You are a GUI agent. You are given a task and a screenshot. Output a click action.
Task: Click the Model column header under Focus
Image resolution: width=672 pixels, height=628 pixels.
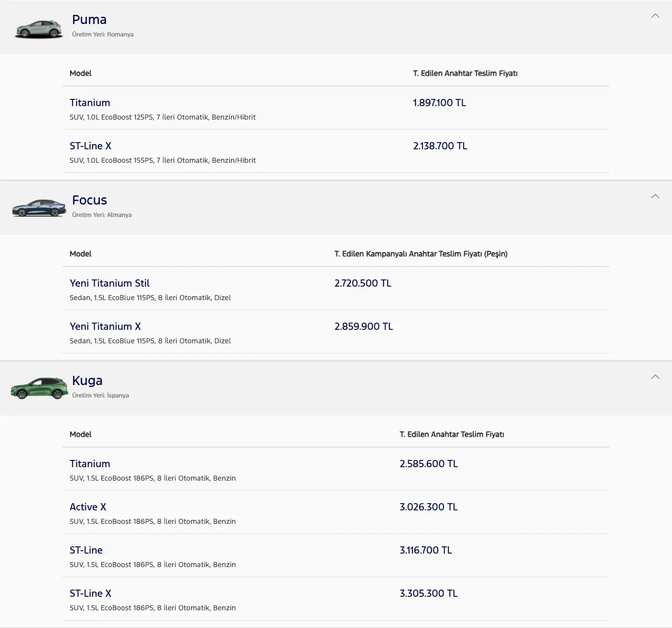click(81, 254)
